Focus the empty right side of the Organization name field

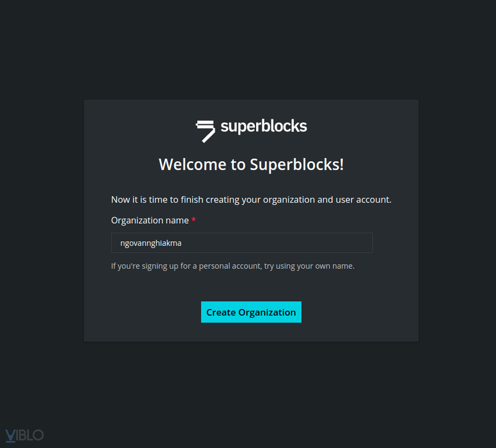301,243
